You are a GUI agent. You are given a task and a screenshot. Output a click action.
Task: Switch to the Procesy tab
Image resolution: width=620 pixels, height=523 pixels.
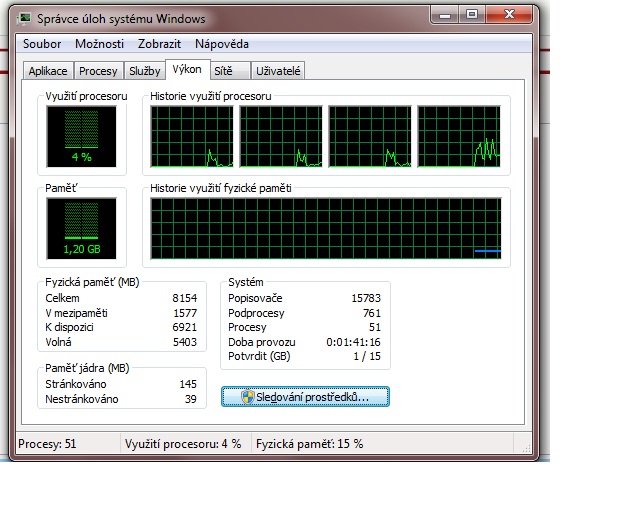coord(98,71)
